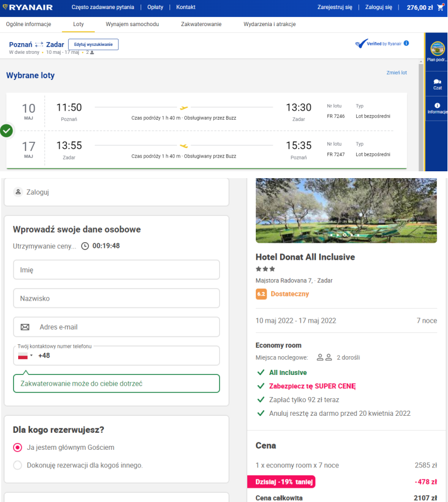The width and height of the screenshot is (448, 502).
Task: Focus the Imię input field
Action: 116,270
